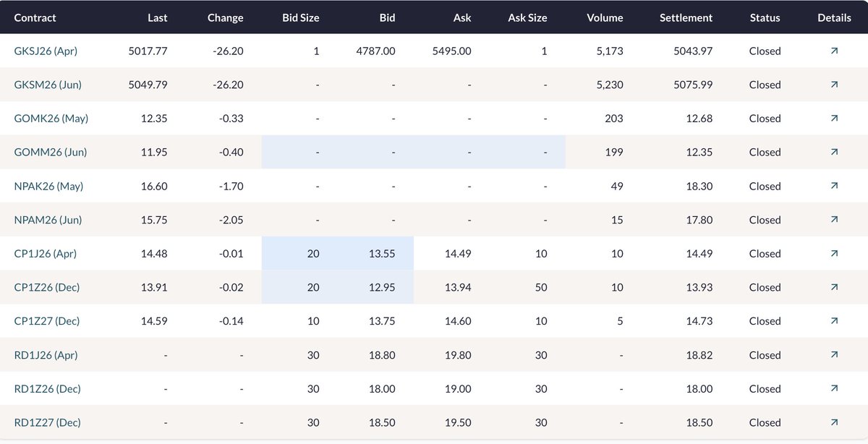Select Closed status in GKSJ26 row
This screenshot has width=868, height=444.
[x=765, y=51]
